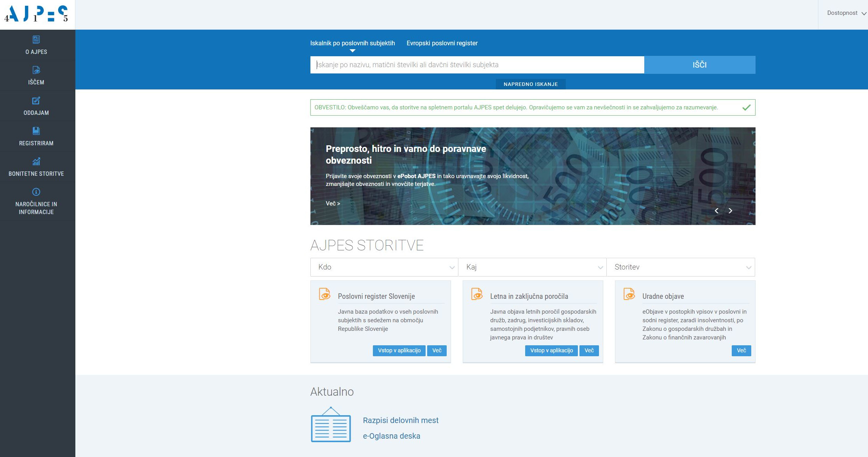Viewport: 868px width, 457px height.
Task: Select Iskalnik po poslovnih subjektih tab
Action: tap(353, 43)
